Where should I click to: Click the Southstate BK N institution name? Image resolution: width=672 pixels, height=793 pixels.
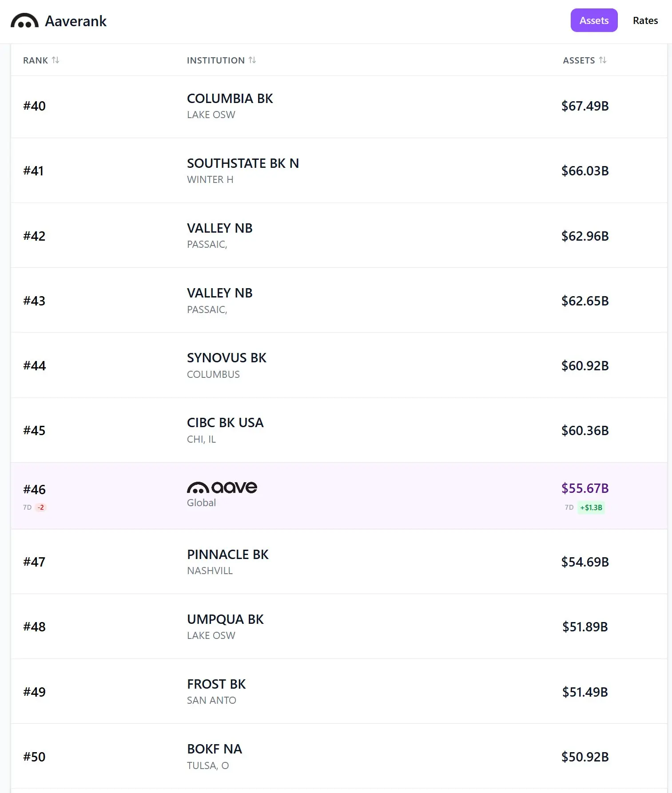tap(243, 163)
